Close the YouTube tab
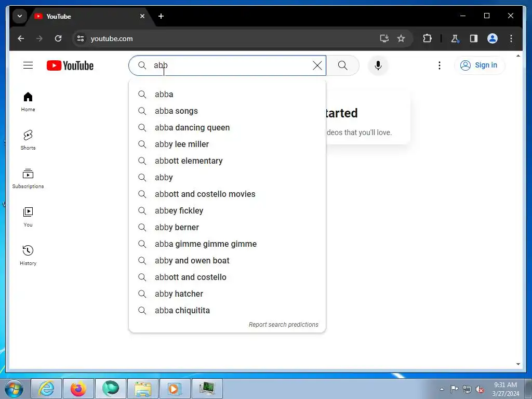This screenshot has height=399, width=532. [142, 16]
